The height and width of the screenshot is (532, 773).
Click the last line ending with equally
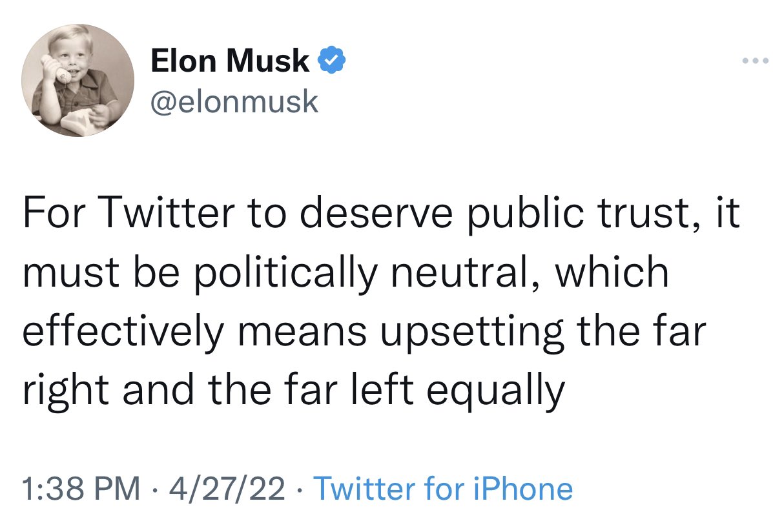294,390
